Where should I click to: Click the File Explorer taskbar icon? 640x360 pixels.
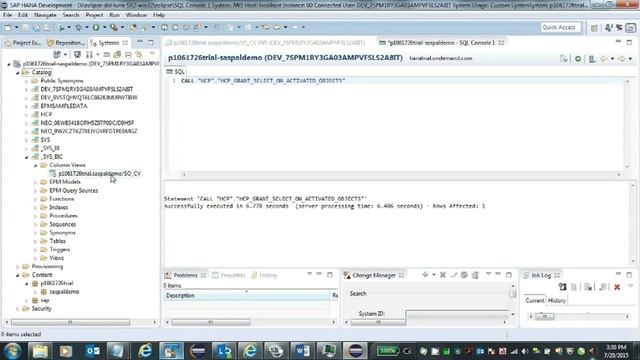point(40,351)
